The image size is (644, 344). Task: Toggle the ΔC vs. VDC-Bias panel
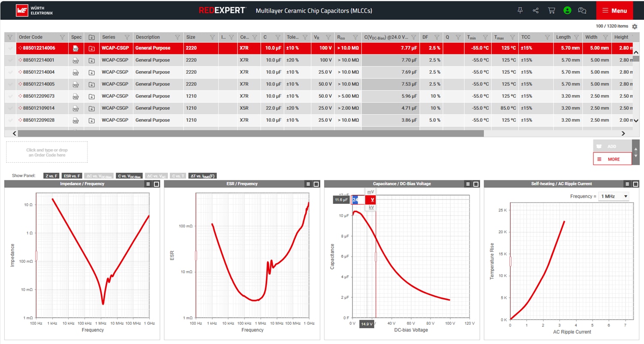point(99,176)
